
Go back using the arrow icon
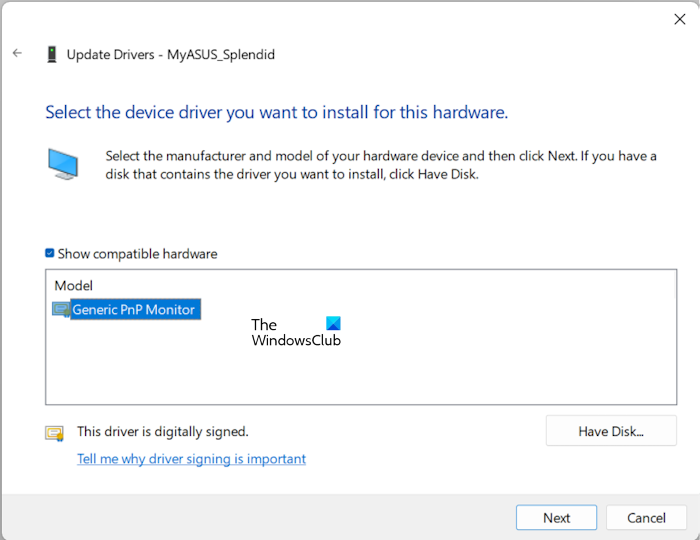[17, 54]
